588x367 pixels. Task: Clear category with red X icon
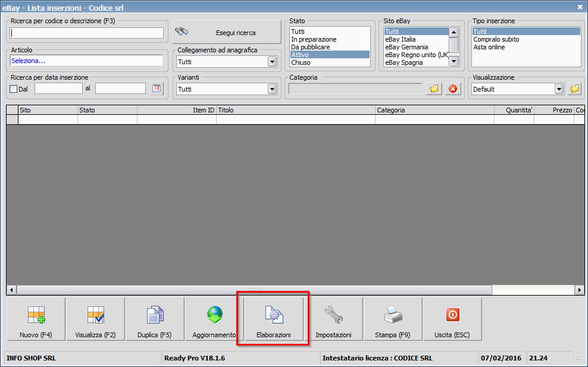453,89
